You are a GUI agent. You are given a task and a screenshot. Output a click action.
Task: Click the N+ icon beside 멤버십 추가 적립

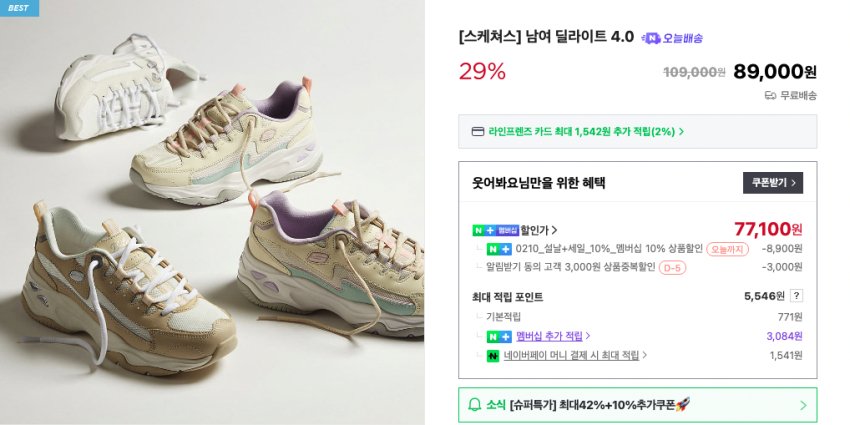(499, 337)
